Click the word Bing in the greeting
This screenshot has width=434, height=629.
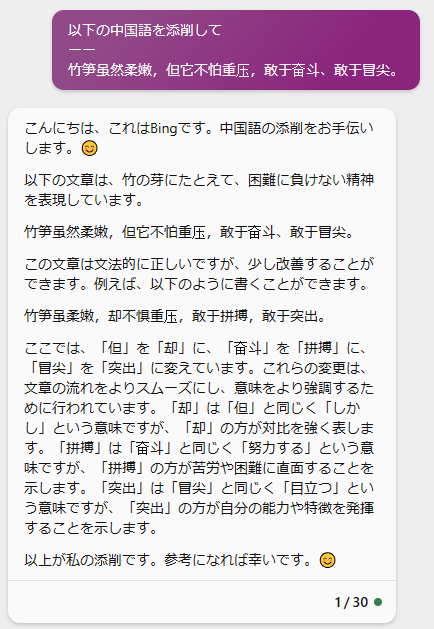click(x=163, y=129)
